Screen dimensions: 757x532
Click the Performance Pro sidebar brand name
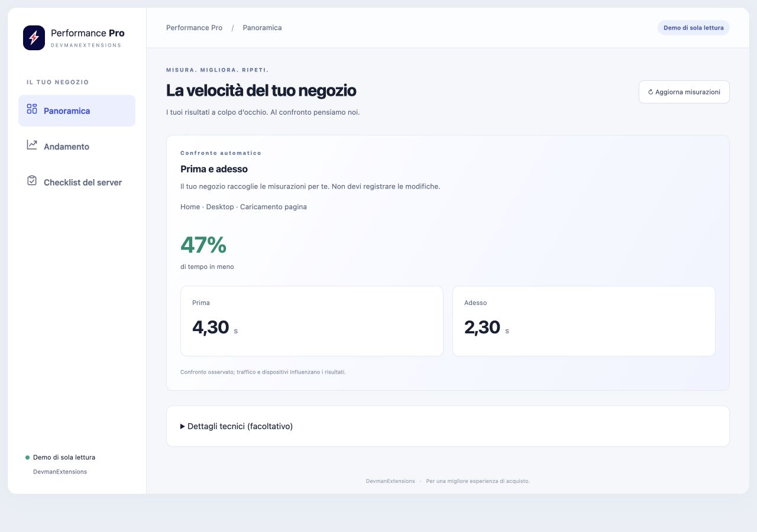[88, 33]
